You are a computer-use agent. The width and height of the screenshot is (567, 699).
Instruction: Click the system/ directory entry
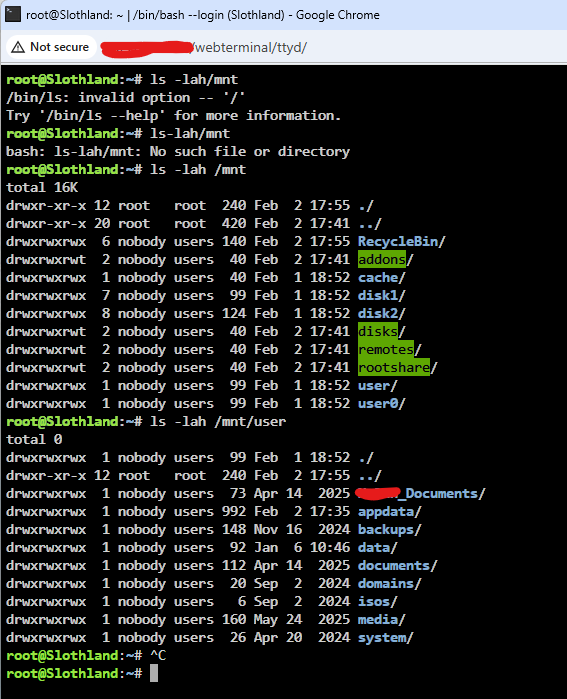[386, 637]
